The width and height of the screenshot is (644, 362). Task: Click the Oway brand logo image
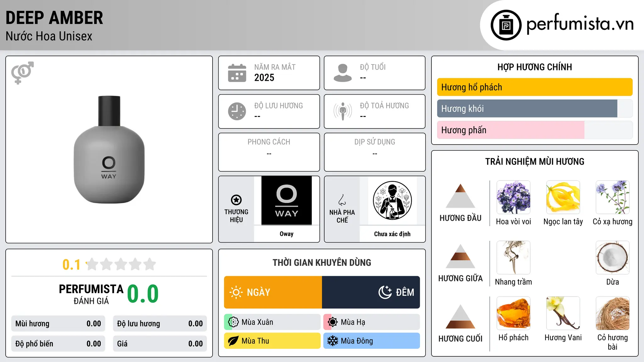pos(286,200)
